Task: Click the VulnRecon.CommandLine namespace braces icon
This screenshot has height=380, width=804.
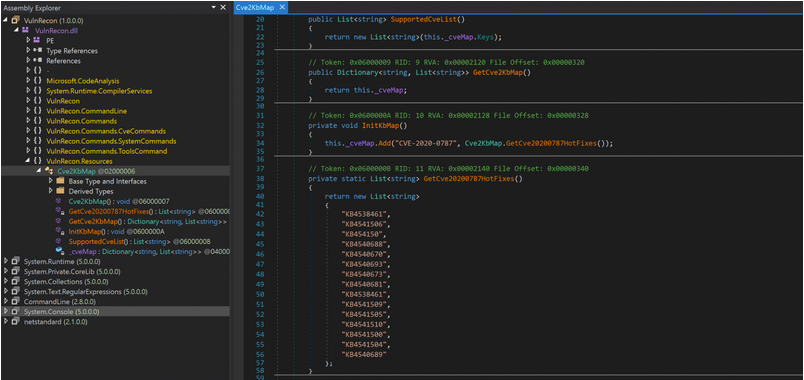Action: (x=37, y=111)
